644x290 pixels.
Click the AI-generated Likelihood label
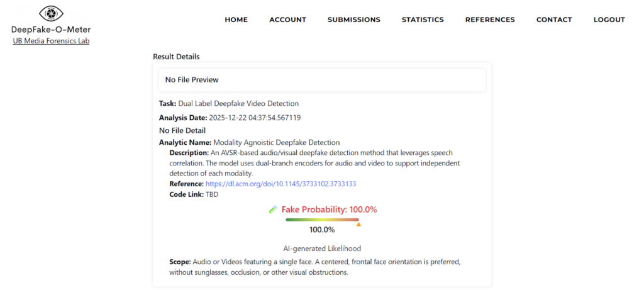pyautogui.click(x=322, y=248)
